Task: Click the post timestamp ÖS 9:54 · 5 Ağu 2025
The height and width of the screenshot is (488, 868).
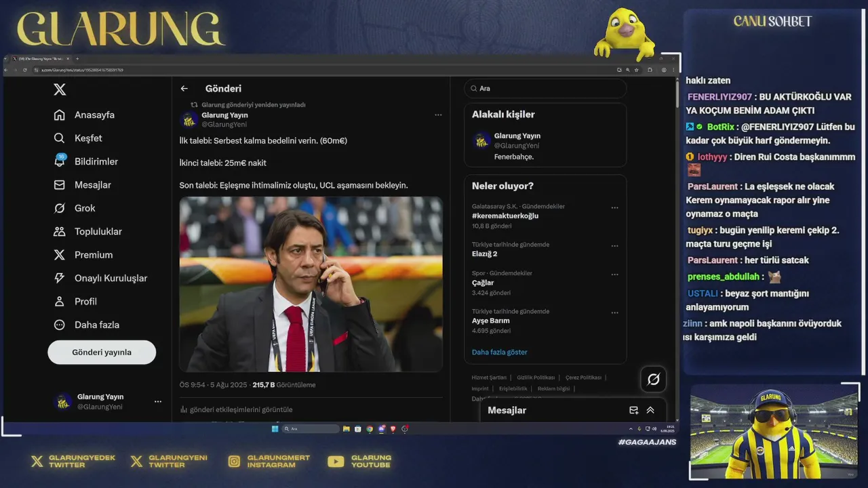Action: (x=214, y=385)
